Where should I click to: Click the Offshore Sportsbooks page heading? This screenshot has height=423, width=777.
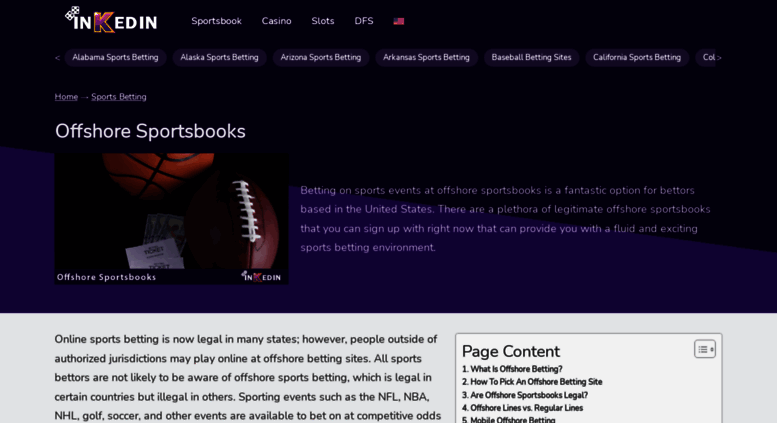click(x=150, y=131)
